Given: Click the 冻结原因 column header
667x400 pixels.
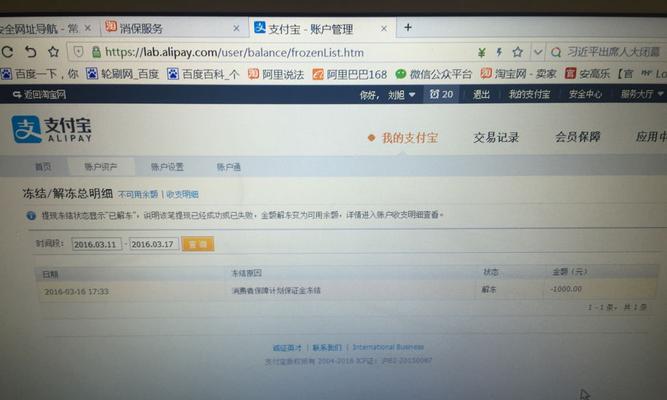Looking at the screenshot, I should [x=246, y=273].
